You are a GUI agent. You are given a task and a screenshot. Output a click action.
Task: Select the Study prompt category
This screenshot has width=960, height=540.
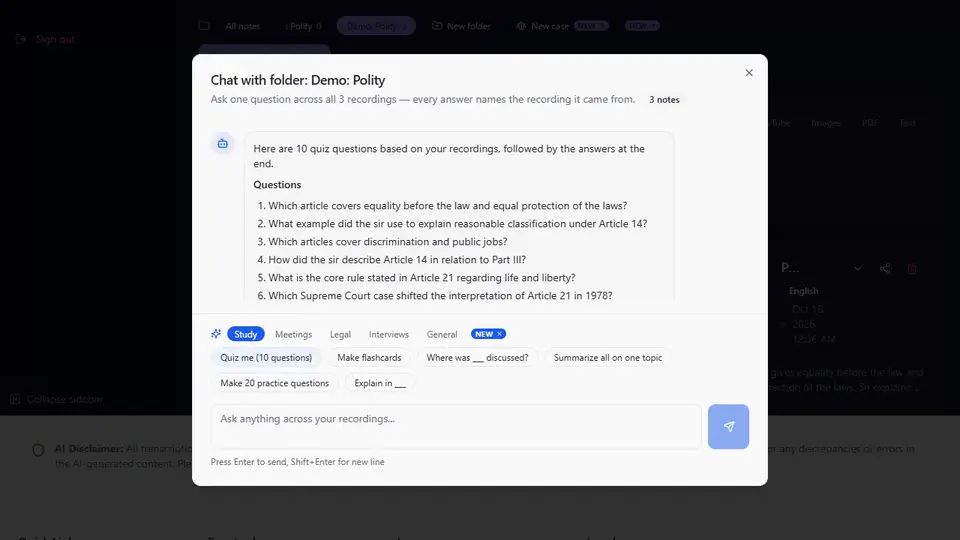click(x=246, y=334)
